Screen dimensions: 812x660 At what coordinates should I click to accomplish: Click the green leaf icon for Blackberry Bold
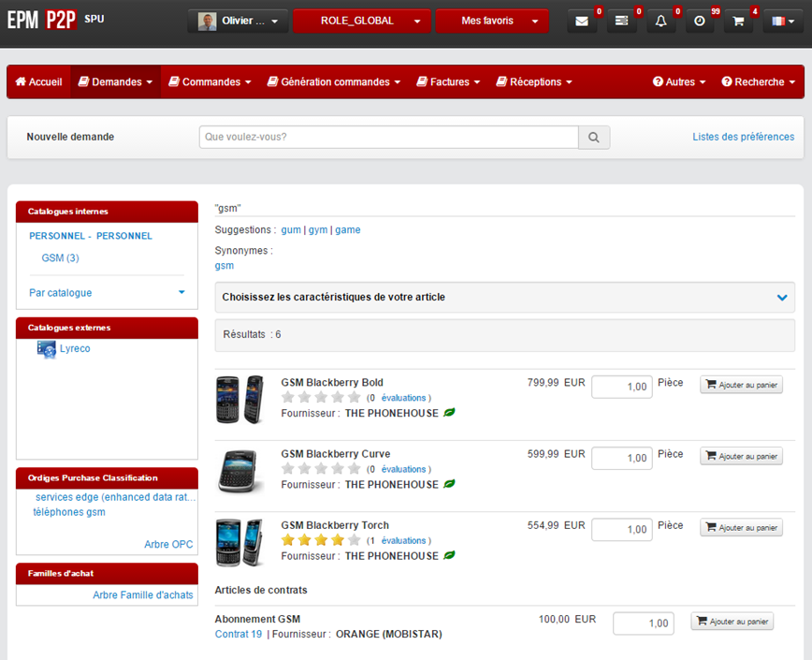449,412
